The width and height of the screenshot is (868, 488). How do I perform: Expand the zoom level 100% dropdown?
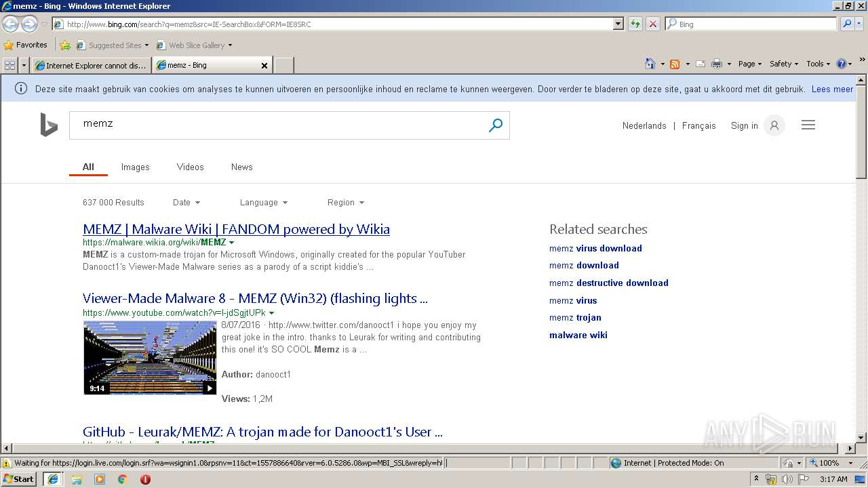[x=850, y=463]
